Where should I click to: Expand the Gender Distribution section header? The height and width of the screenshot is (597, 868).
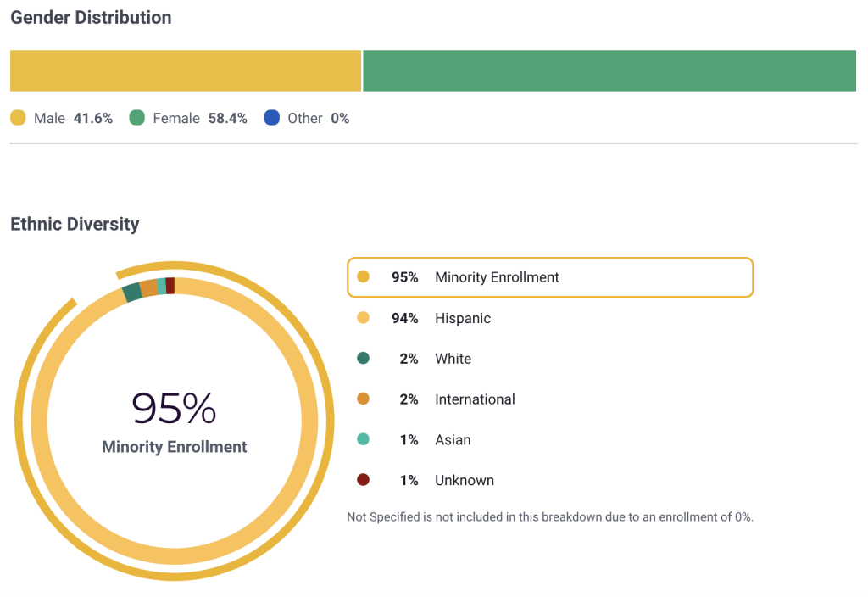click(90, 17)
